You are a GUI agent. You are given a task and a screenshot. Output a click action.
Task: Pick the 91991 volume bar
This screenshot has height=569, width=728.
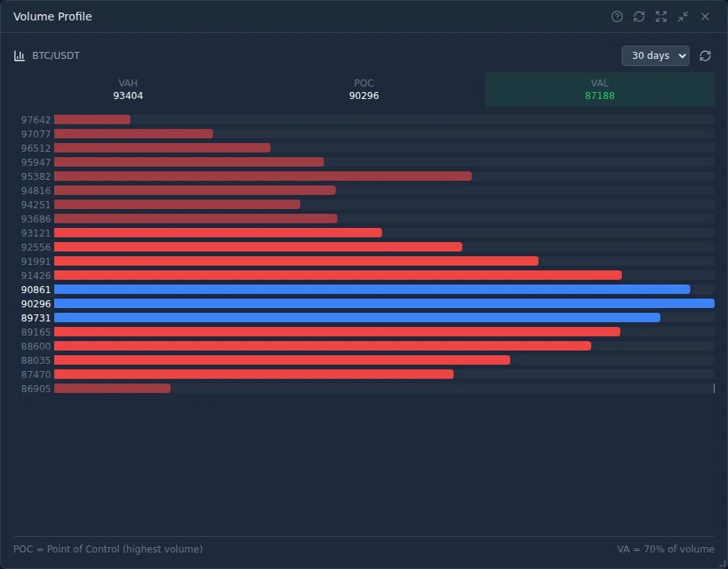point(296,261)
